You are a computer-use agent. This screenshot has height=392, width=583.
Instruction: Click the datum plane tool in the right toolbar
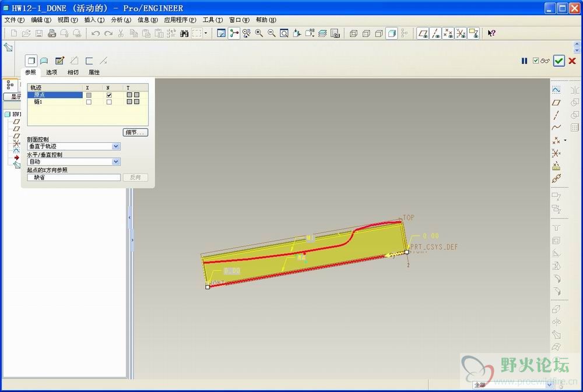(x=556, y=103)
